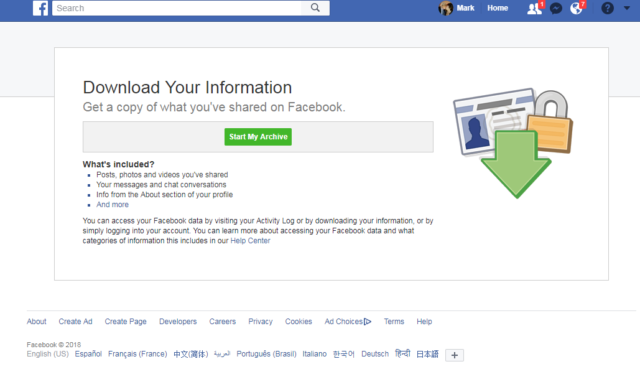Open the Help Center link
The height and width of the screenshot is (382, 640).
click(x=250, y=241)
